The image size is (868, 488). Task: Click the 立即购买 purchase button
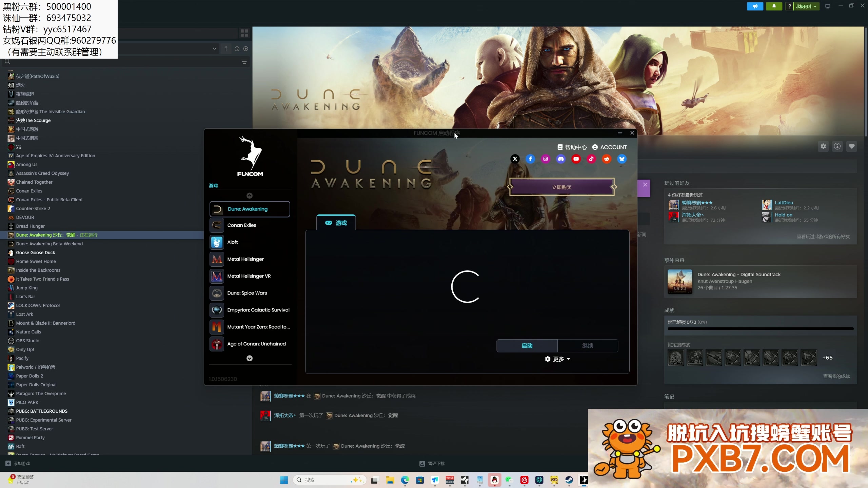(562, 187)
